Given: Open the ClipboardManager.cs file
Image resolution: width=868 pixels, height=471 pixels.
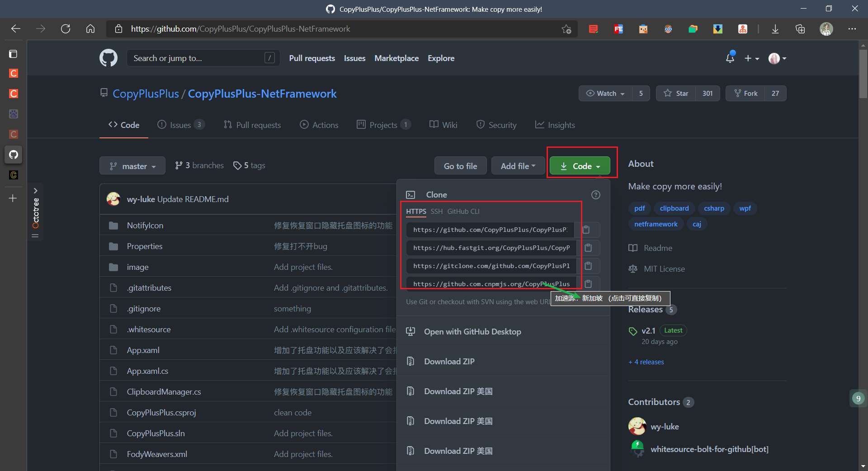Looking at the screenshot, I should pyautogui.click(x=164, y=392).
